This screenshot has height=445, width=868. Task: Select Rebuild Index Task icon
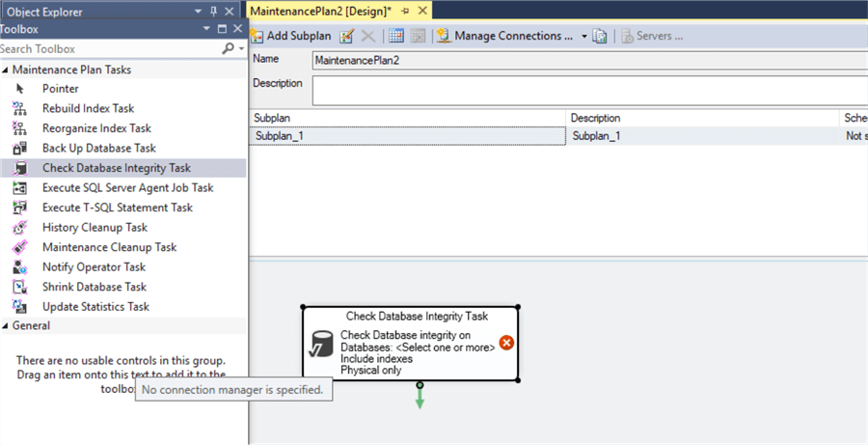pyautogui.click(x=19, y=109)
